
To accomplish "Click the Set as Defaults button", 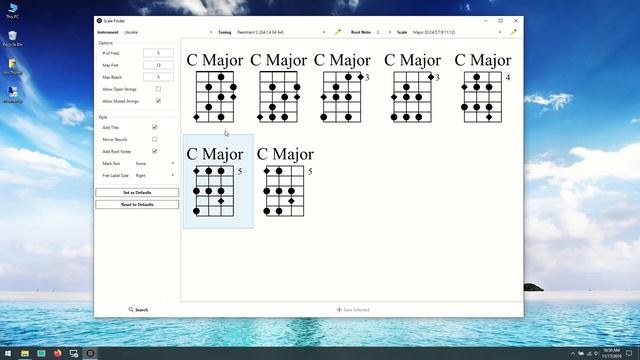I will tap(137, 192).
